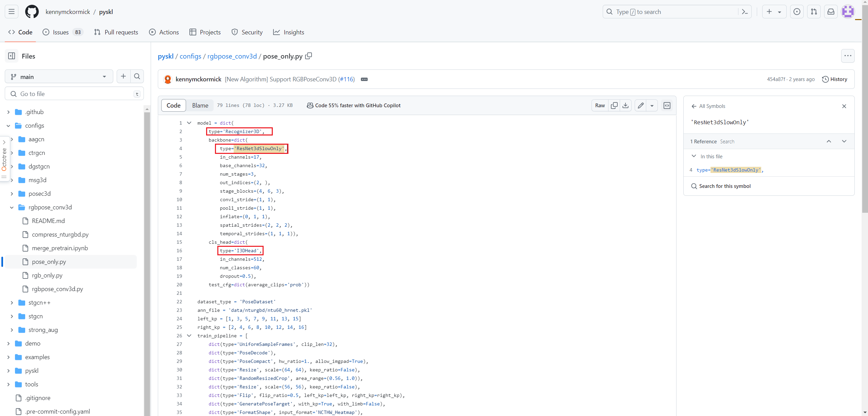Expand the stgcn++ folder

[12, 303]
